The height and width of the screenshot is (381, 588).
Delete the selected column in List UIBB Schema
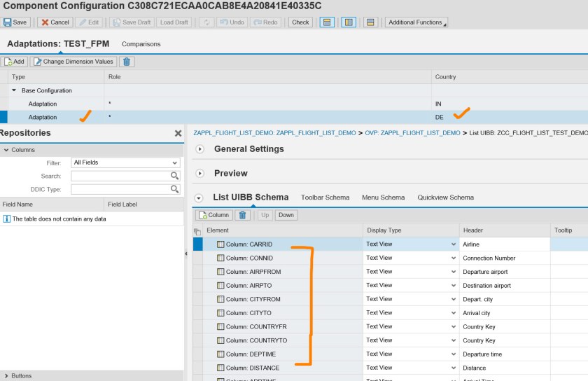243,215
